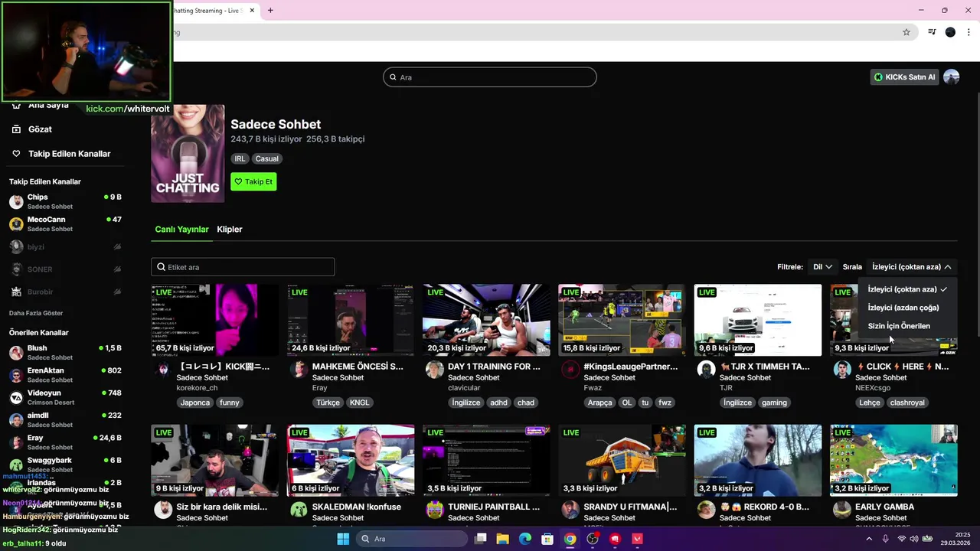Open TJR streamer avatar

point(706,370)
